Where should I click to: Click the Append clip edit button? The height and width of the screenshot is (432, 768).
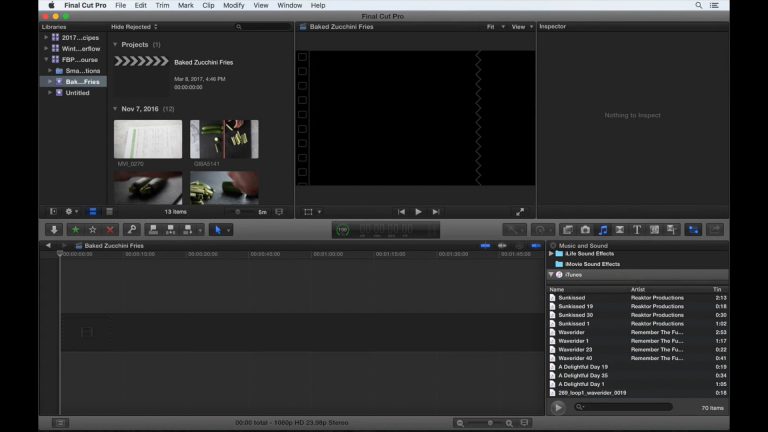point(188,230)
